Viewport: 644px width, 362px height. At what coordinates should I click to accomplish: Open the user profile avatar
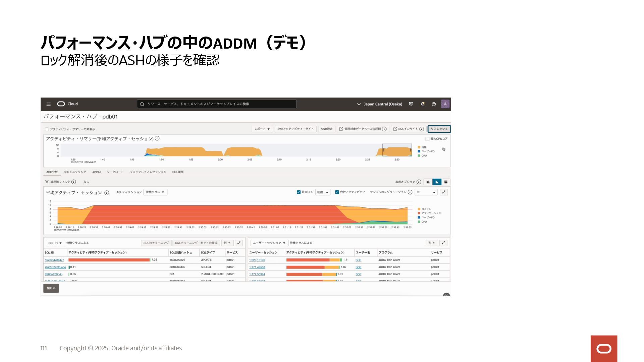445,104
